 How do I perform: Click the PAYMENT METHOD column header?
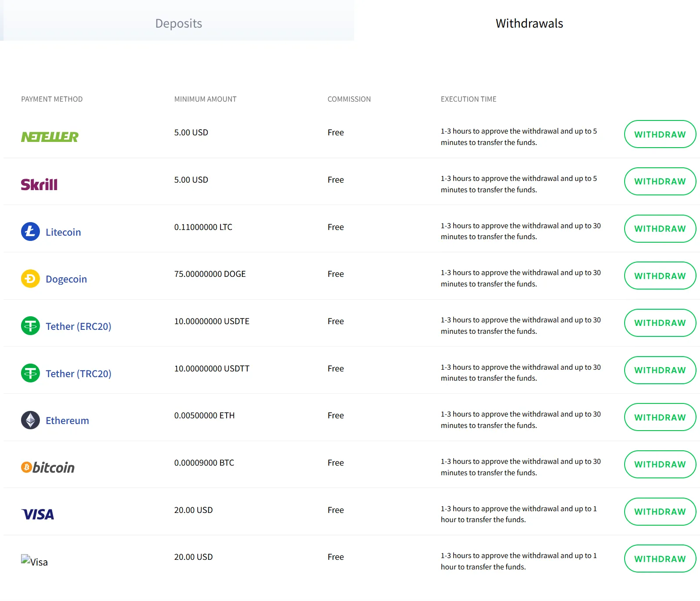pyautogui.click(x=52, y=99)
